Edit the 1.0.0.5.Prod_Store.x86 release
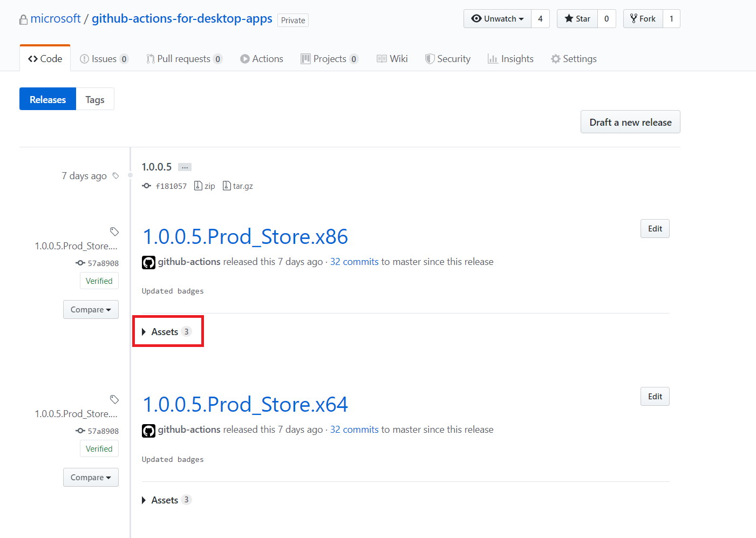 pyautogui.click(x=655, y=229)
